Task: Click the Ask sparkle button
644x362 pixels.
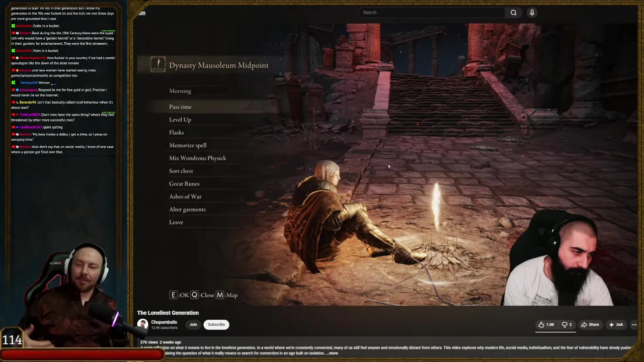Action: coord(616,325)
